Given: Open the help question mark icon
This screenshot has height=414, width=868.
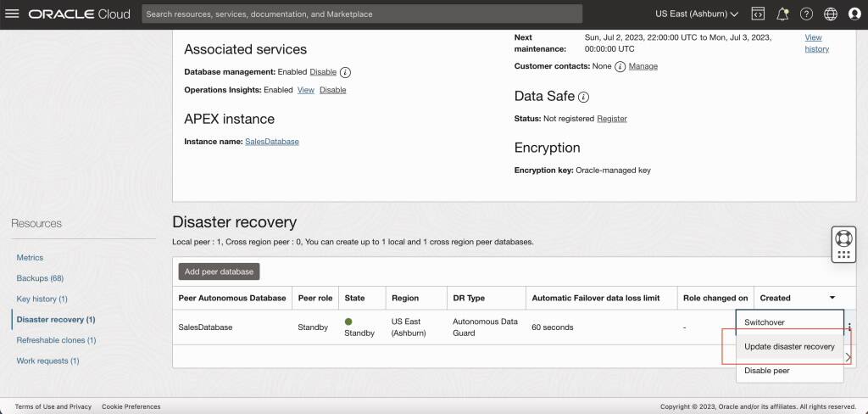Looking at the screenshot, I should 807,14.
